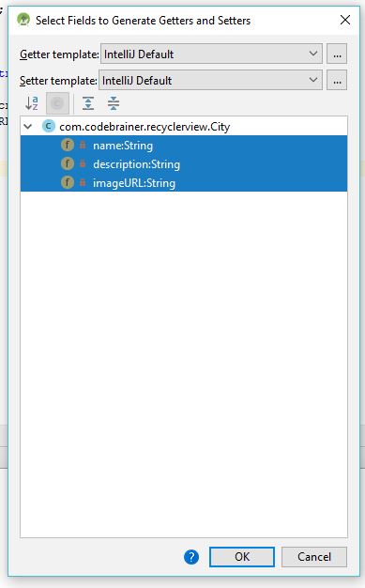Image resolution: width=365 pixels, height=588 pixels.
Task: Toggle the show classes toolbar icon
Action: pyautogui.click(x=57, y=103)
